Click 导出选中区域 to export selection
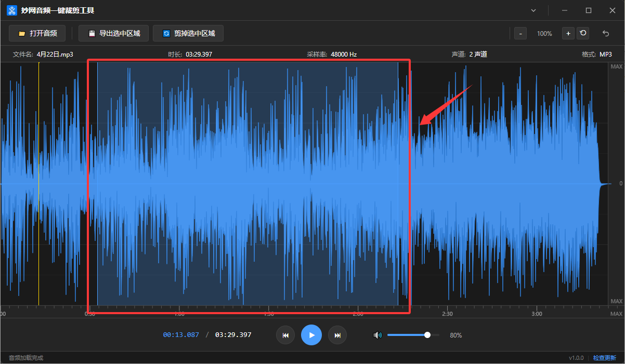Screen dimensions: 625x364 click(113, 33)
